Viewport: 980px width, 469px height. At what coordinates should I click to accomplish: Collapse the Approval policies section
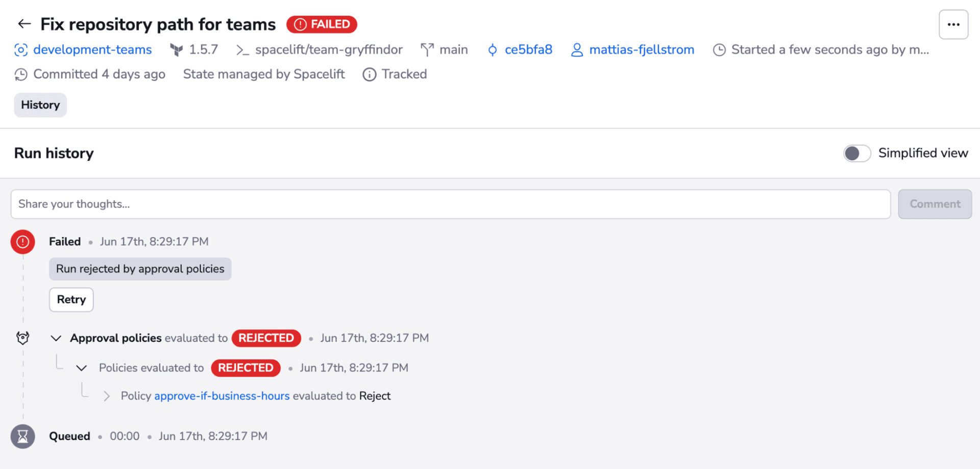[x=56, y=338]
